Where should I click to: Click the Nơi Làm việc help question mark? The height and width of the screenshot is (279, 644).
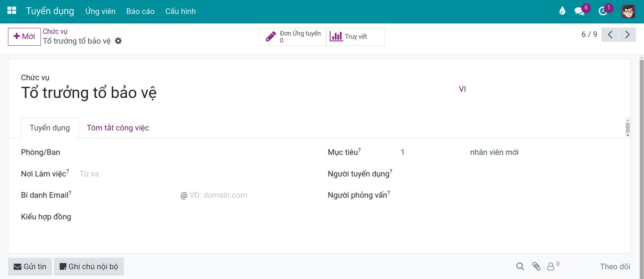tap(68, 171)
